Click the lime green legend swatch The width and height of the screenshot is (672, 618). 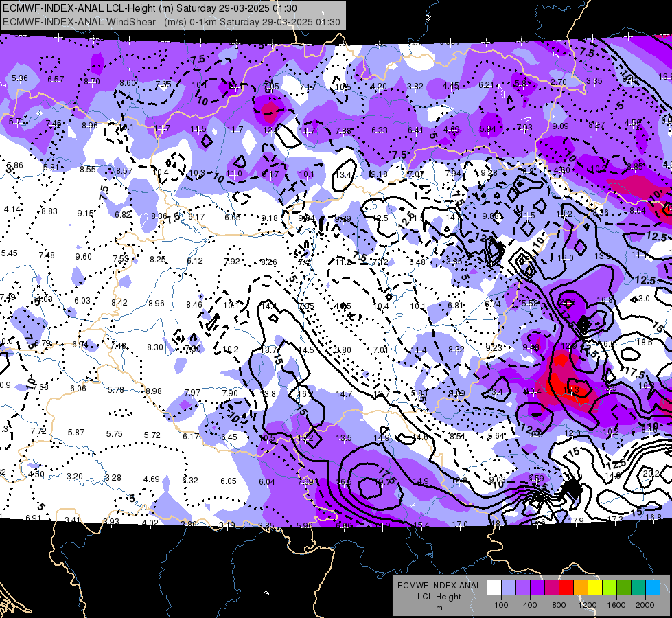tap(610, 588)
